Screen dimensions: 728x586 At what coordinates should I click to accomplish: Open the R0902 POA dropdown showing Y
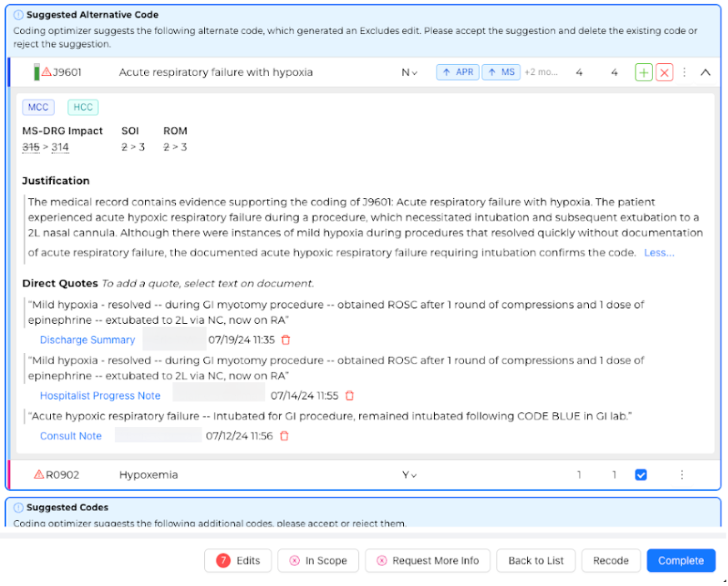coord(409,475)
